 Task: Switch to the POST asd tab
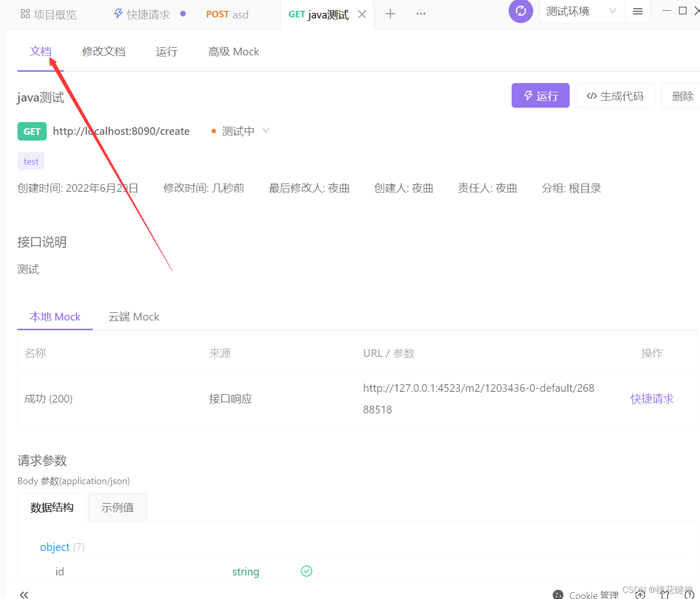click(x=227, y=14)
